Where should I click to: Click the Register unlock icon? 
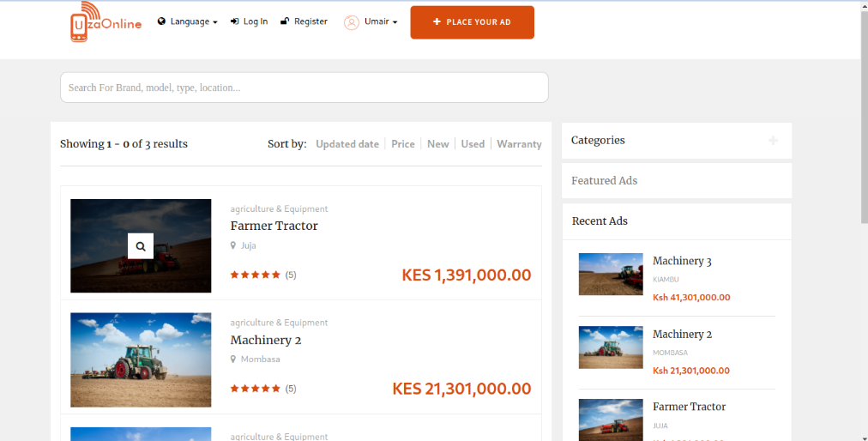tap(285, 21)
